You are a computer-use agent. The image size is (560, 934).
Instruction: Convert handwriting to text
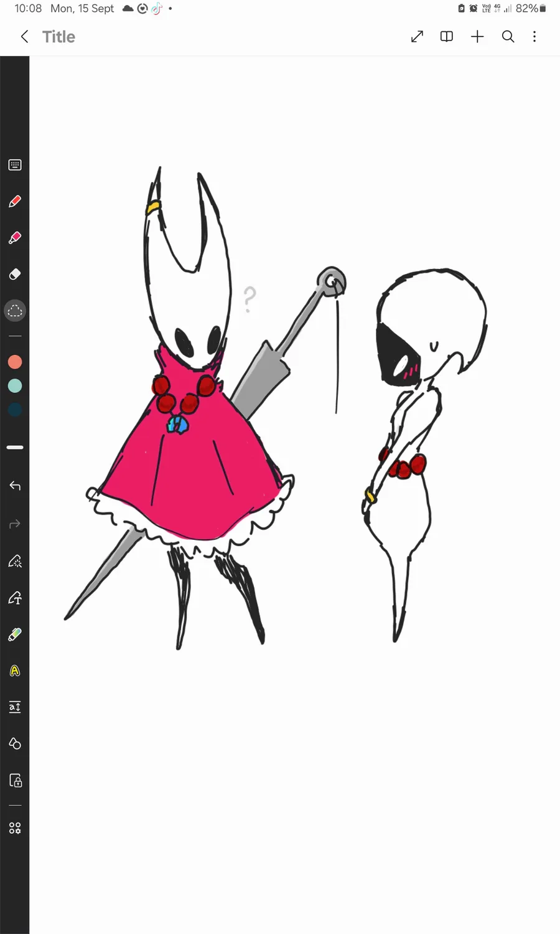point(15,598)
